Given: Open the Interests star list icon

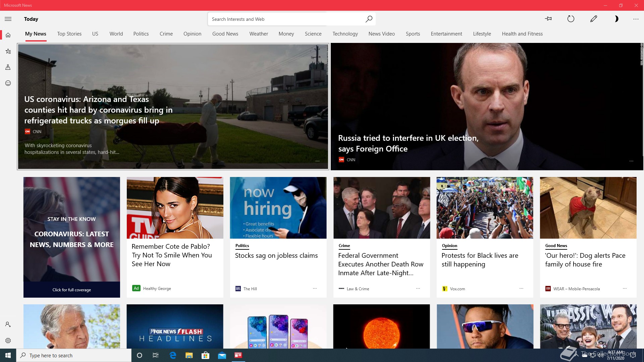Looking at the screenshot, I should pyautogui.click(x=8, y=51).
